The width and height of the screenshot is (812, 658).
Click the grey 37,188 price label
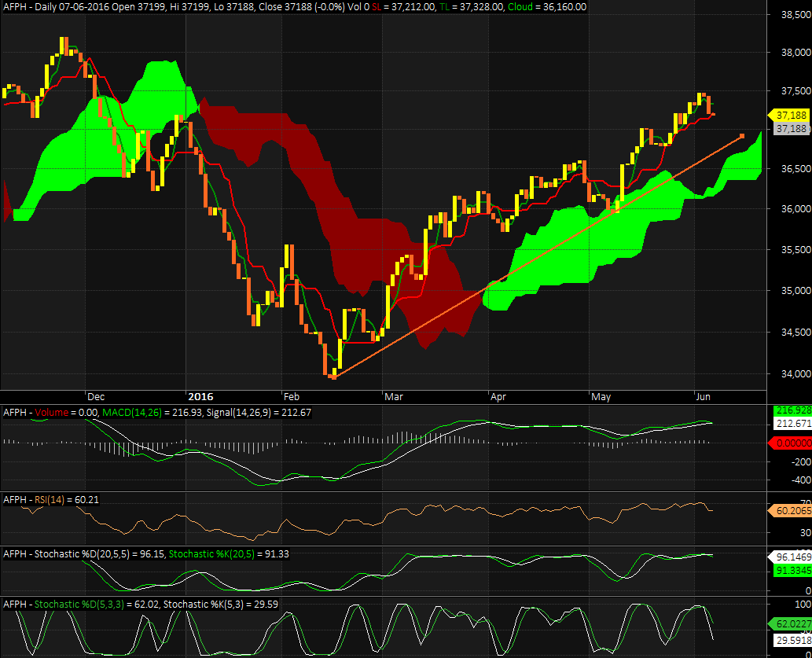coord(791,128)
